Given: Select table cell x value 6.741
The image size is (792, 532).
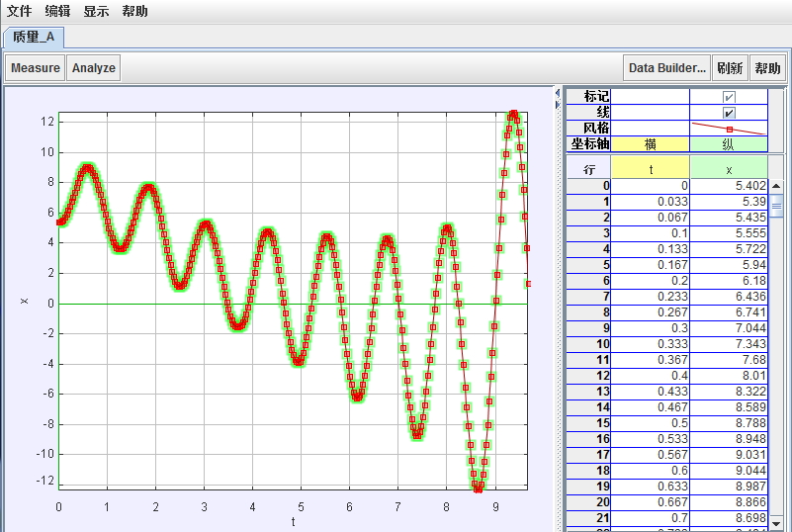Looking at the screenshot, I should (729, 312).
